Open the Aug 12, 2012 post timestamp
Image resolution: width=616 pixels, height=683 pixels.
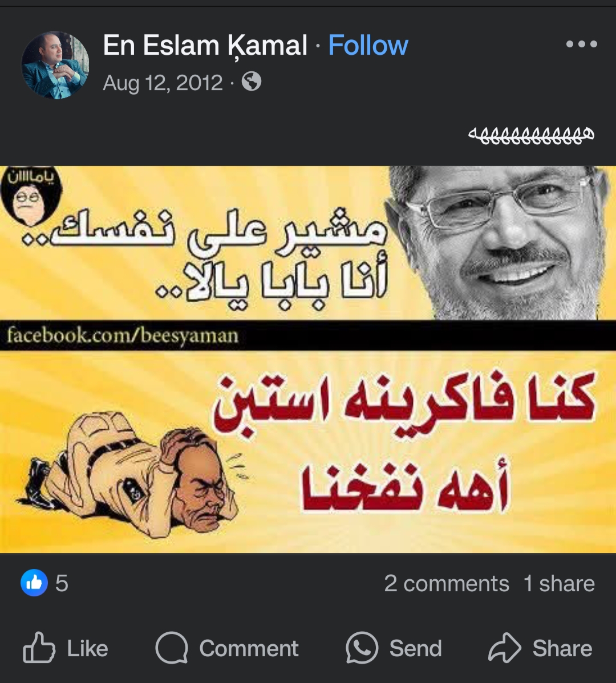(x=163, y=82)
